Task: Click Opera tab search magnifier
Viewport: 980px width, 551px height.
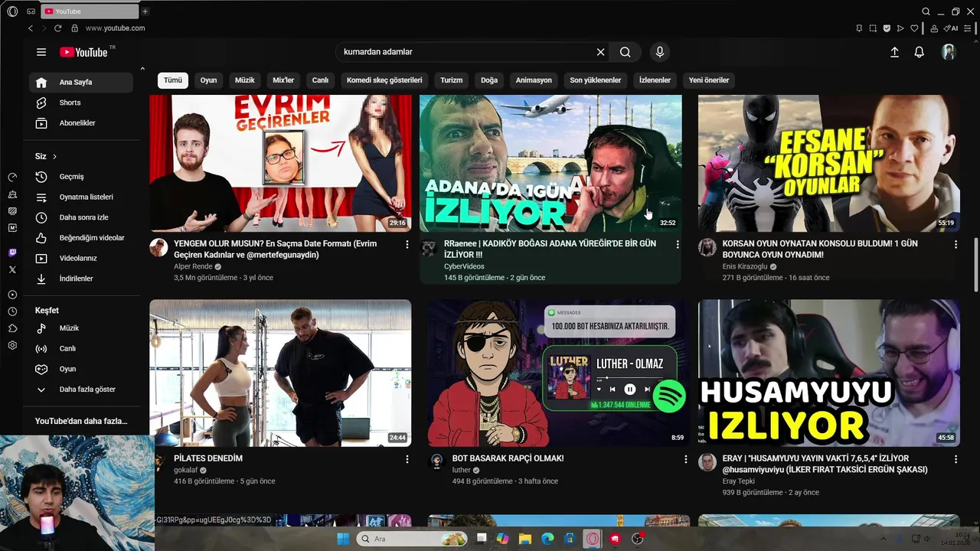Action: click(926, 11)
